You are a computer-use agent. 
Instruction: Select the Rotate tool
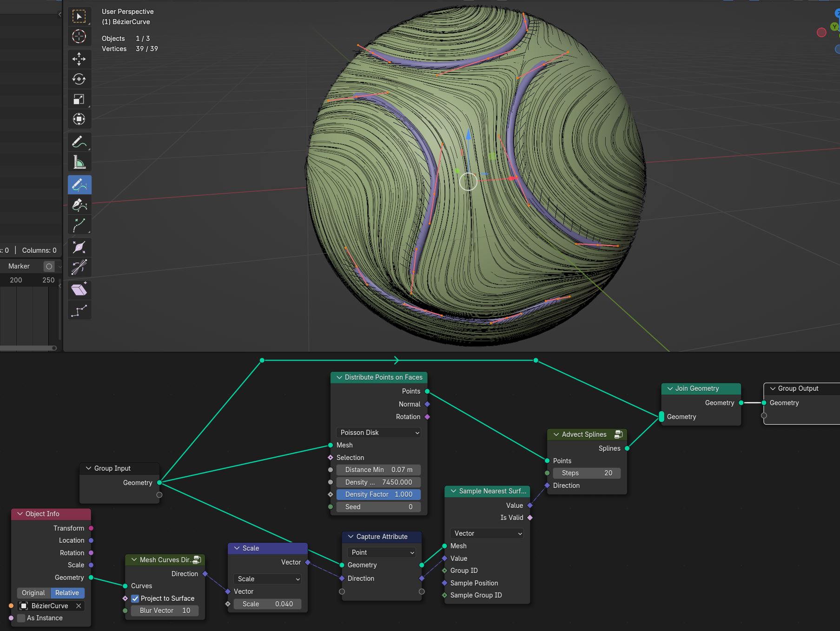click(x=79, y=79)
